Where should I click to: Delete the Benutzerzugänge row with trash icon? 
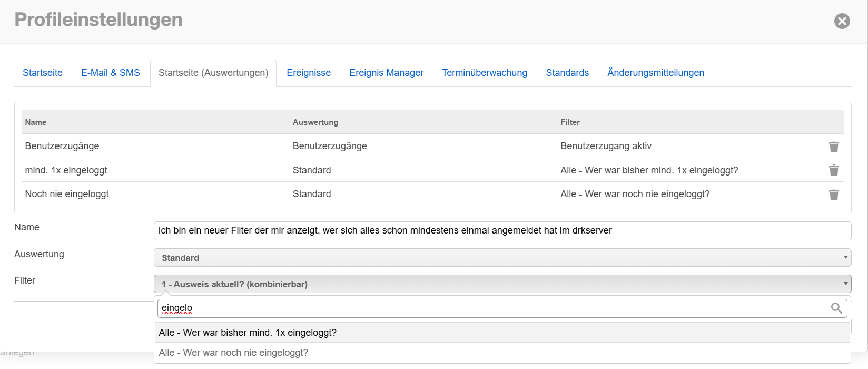click(x=834, y=146)
